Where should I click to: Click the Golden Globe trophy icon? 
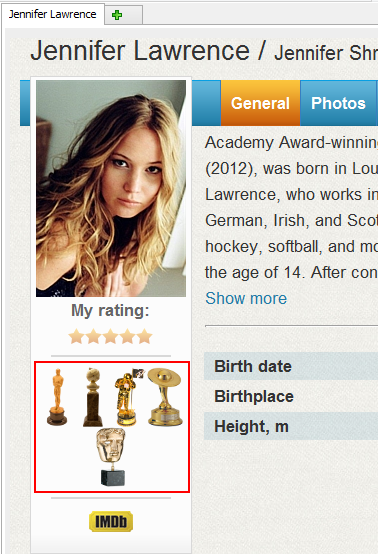(x=93, y=397)
